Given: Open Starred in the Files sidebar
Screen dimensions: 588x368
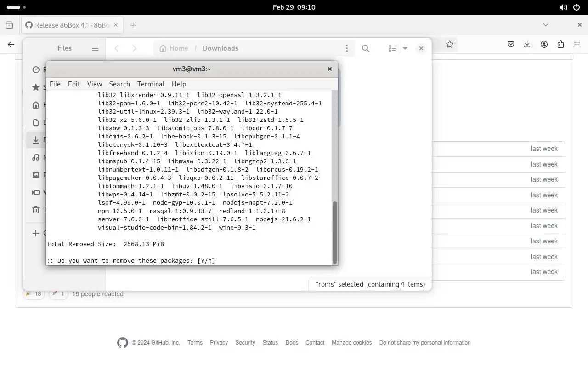Looking at the screenshot, I should pos(36,87).
